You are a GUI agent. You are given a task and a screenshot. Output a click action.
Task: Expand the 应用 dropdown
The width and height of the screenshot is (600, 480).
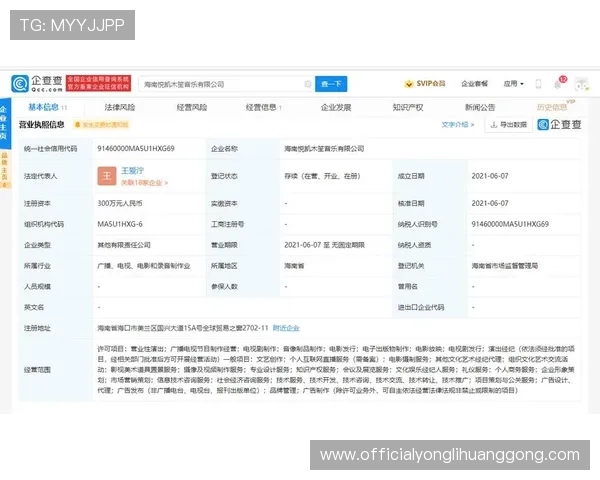pyautogui.click(x=513, y=83)
